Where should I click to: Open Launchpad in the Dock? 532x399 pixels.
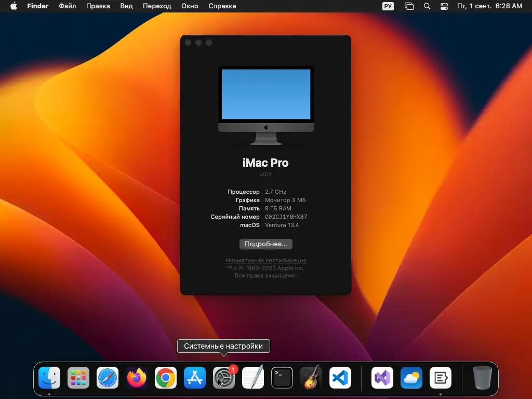tap(78, 378)
